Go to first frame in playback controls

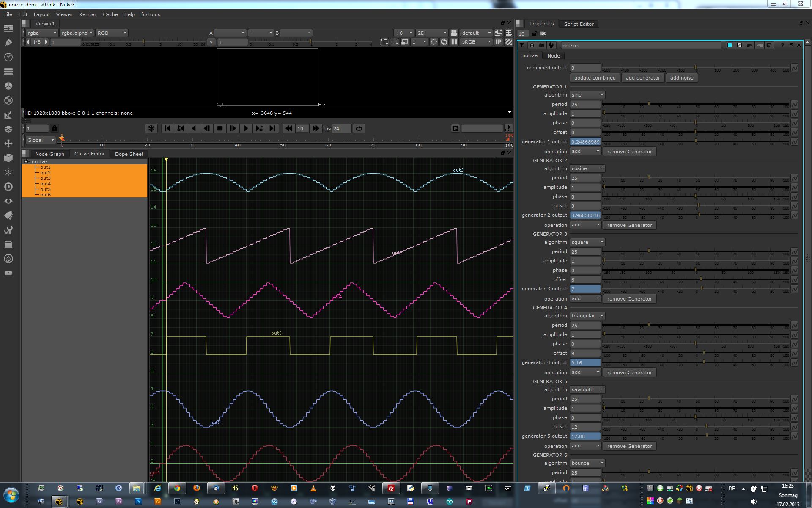tap(167, 128)
